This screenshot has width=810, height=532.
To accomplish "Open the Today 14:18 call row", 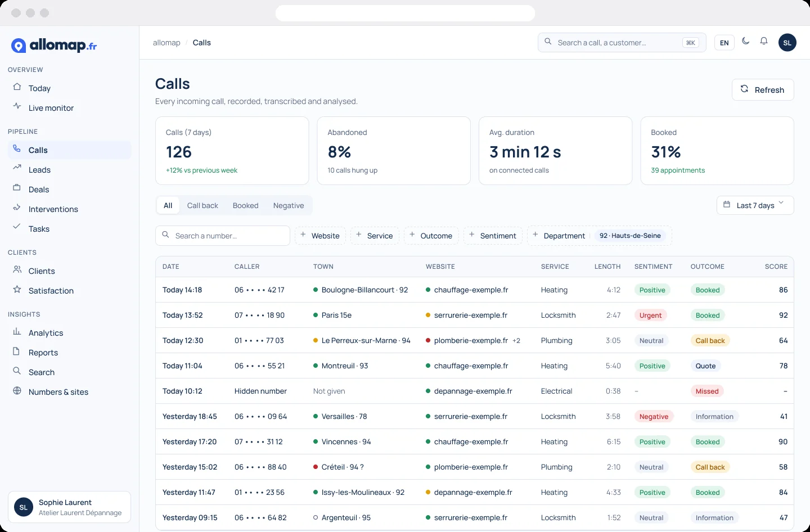I will (x=475, y=290).
